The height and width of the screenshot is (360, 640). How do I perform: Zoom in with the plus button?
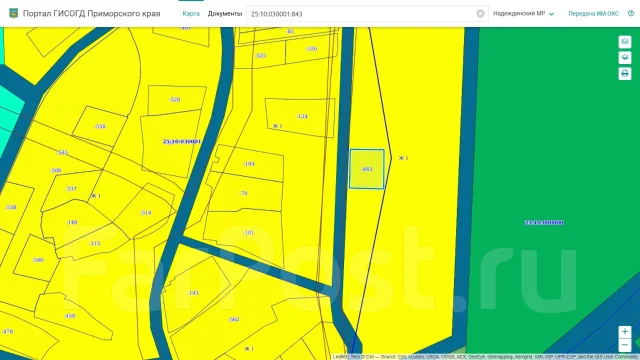[625, 332]
